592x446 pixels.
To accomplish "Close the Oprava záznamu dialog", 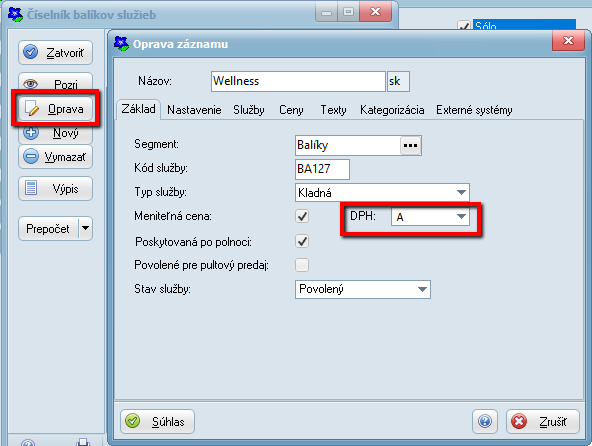I will click(568, 40).
